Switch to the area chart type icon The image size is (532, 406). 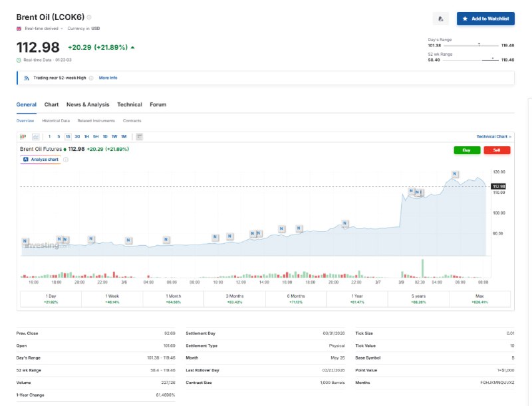35,136
